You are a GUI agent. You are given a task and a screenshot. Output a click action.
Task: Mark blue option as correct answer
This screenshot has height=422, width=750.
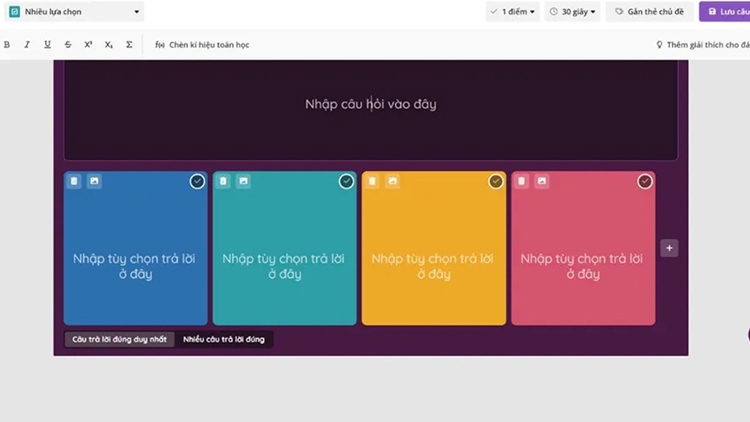click(197, 181)
